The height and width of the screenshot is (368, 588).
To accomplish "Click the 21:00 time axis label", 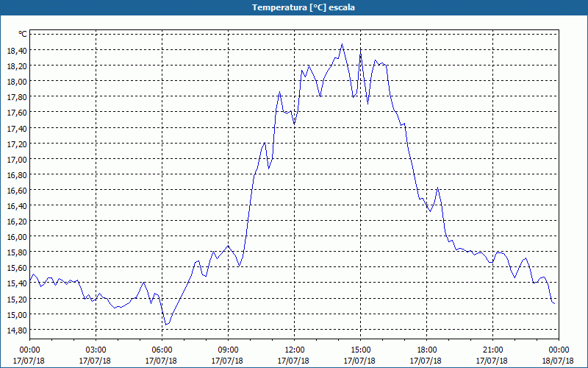I will [x=492, y=350].
